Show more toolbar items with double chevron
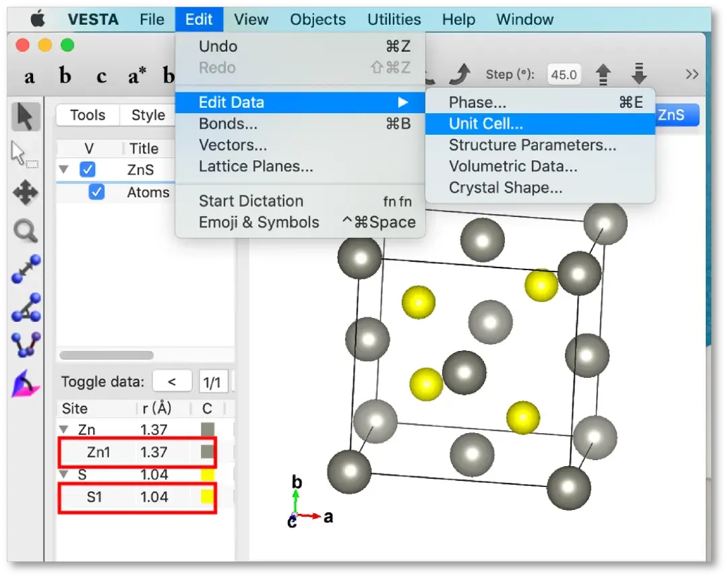The image size is (728, 578). (692, 74)
